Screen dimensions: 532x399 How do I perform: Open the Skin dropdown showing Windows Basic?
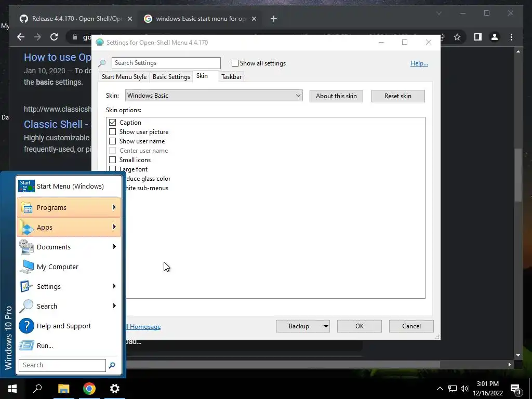tap(214, 96)
